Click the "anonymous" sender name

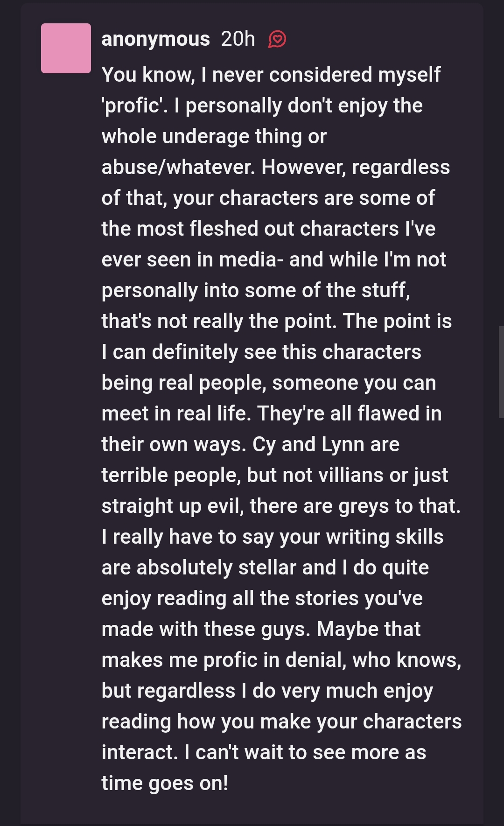[155, 39]
